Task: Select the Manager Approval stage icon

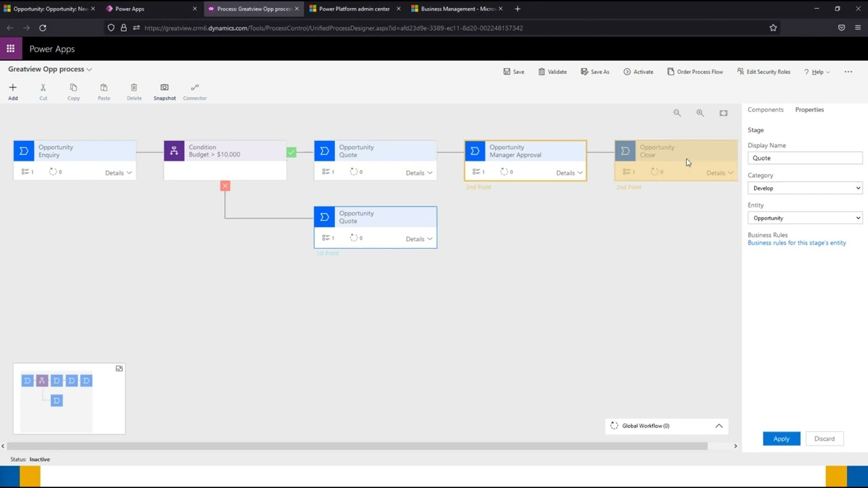Action: (x=475, y=150)
